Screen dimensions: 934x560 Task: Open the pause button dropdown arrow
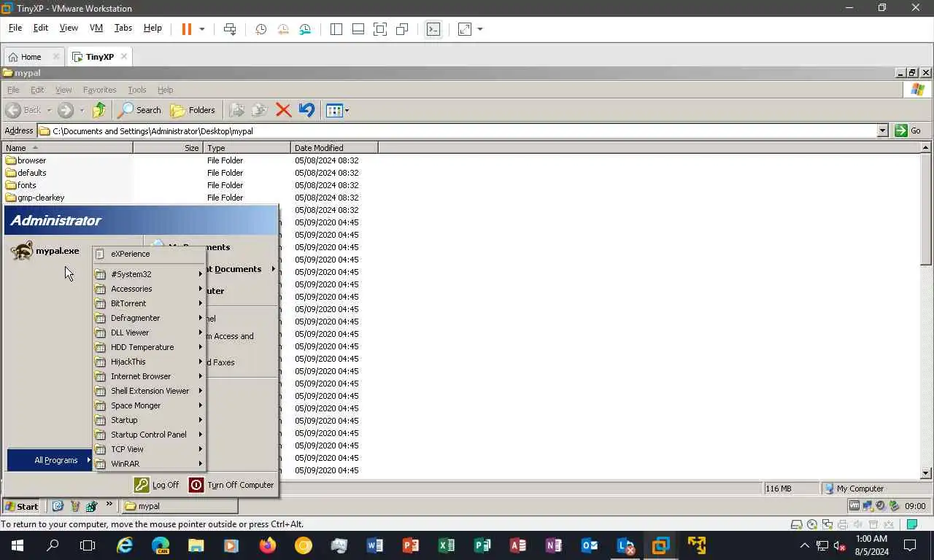(x=202, y=29)
